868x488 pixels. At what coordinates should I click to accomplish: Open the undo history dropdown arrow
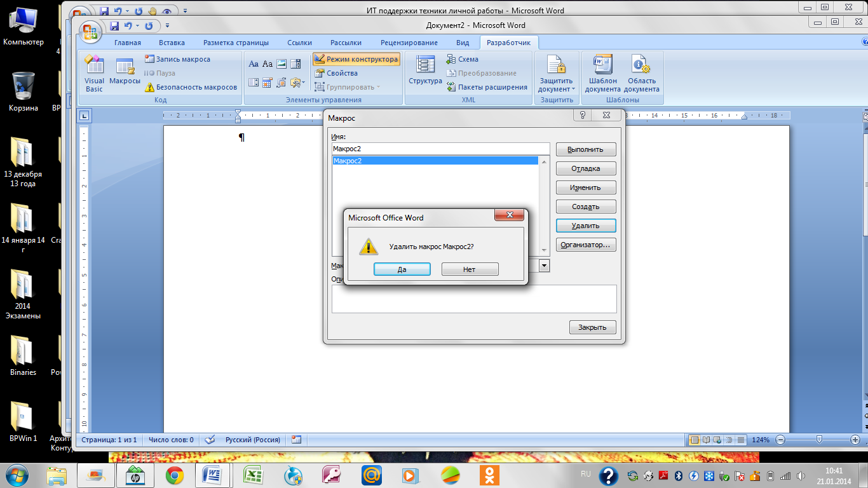click(x=137, y=26)
